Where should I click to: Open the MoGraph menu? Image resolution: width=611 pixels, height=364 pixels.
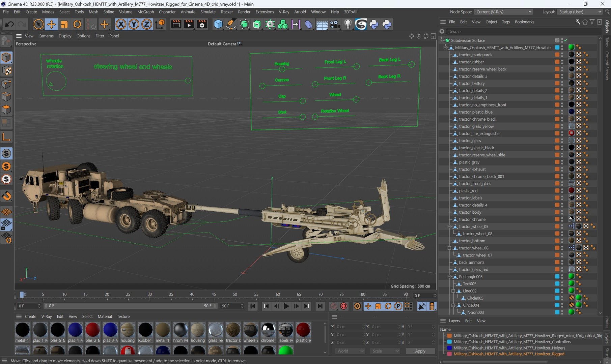[145, 12]
